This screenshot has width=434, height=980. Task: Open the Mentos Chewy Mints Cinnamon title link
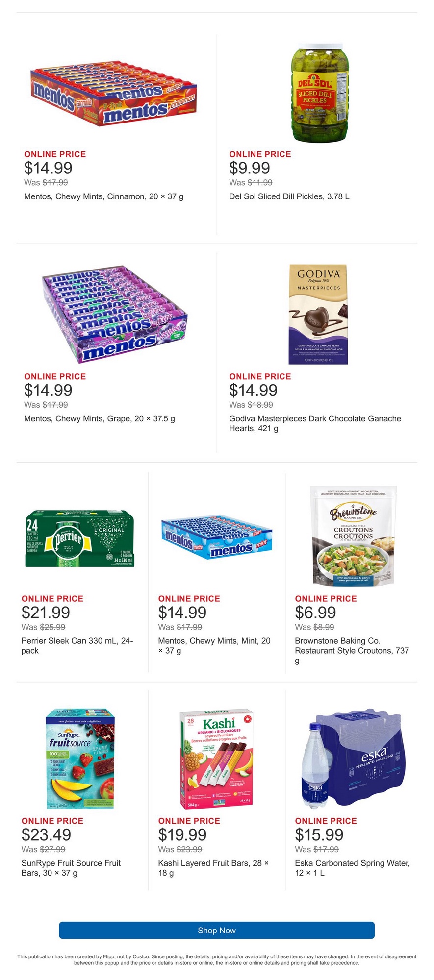click(103, 196)
